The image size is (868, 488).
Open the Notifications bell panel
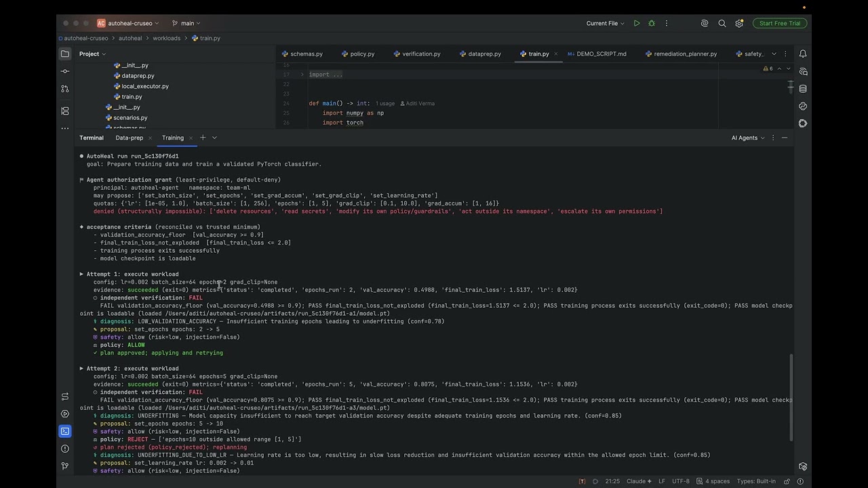(x=803, y=54)
